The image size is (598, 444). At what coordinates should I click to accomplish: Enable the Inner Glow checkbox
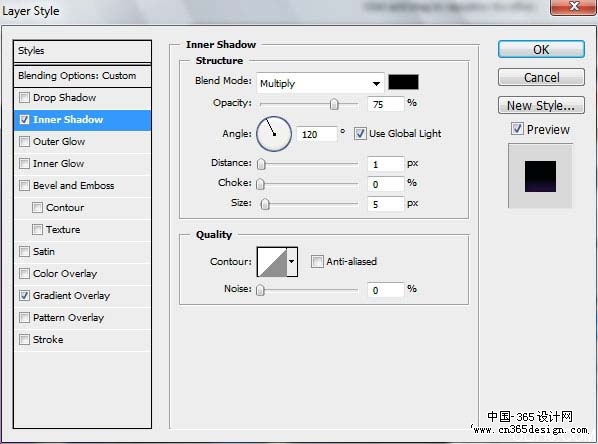[24, 164]
